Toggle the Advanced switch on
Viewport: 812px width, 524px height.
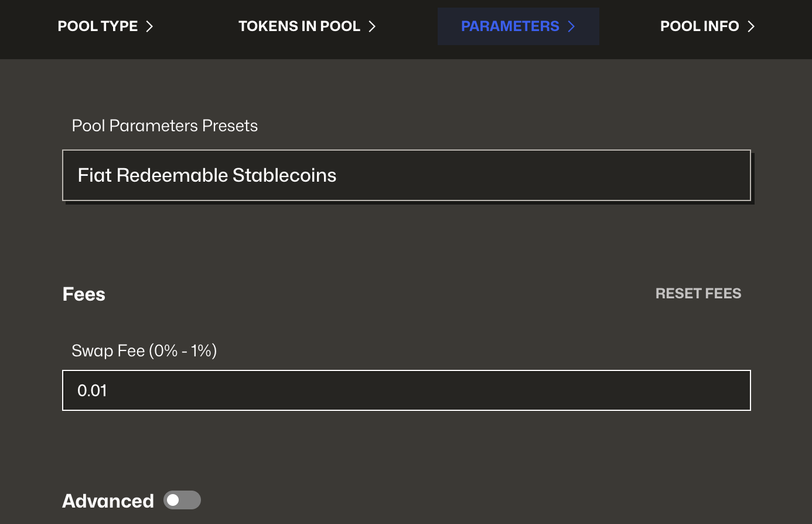click(182, 500)
